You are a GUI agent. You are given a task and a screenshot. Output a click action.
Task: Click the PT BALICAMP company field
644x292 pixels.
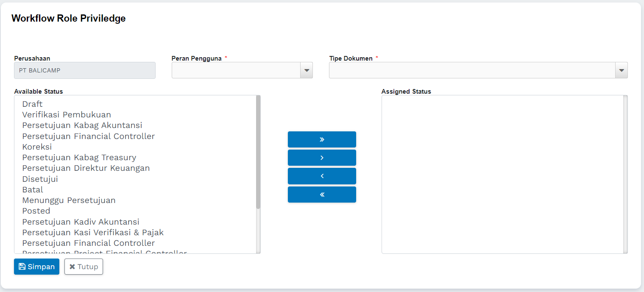pyautogui.click(x=84, y=70)
